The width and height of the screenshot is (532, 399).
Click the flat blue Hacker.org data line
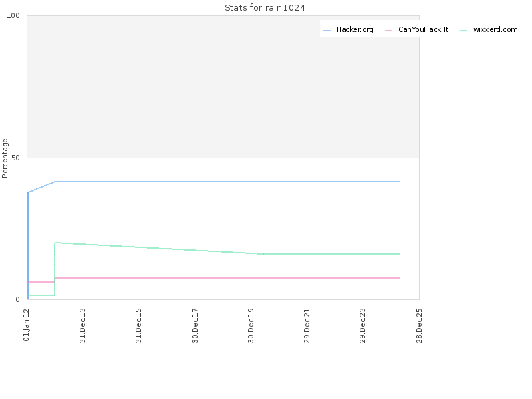click(x=227, y=182)
